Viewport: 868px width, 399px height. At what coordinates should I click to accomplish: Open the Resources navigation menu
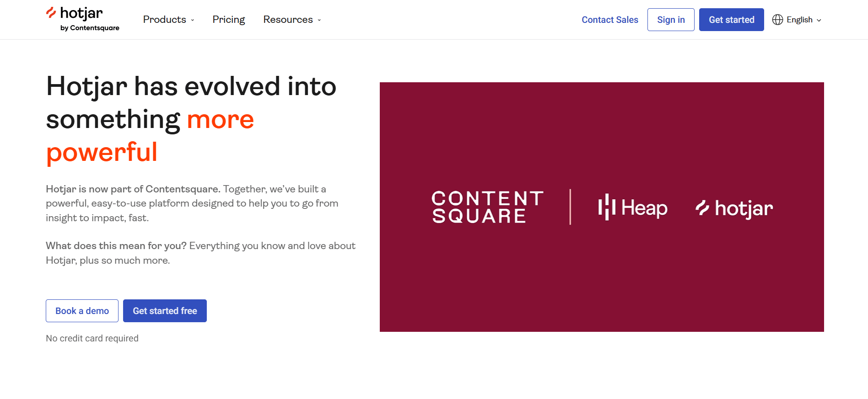[x=288, y=20]
